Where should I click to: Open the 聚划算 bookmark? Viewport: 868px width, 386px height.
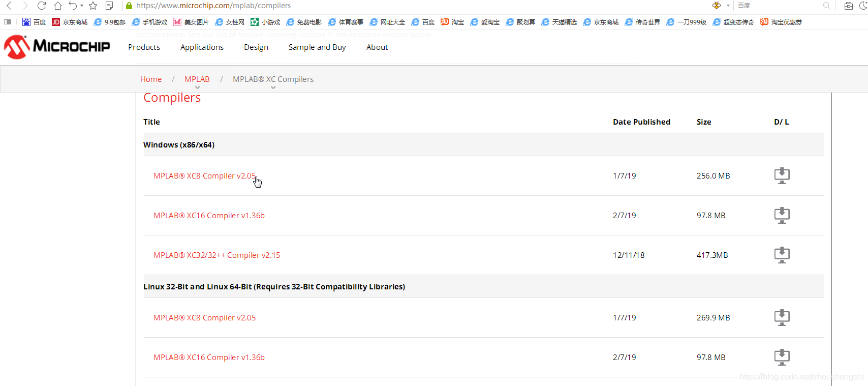click(x=520, y=22)
